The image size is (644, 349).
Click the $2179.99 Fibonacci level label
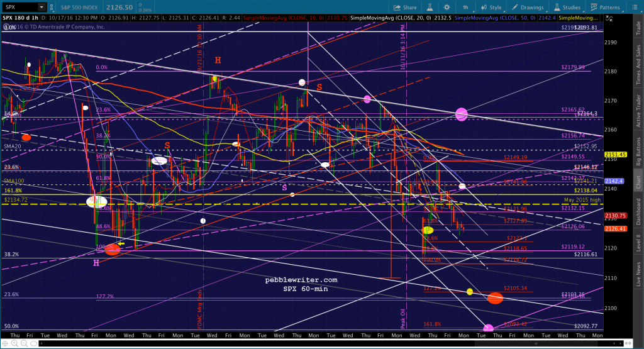coord(573,67)
